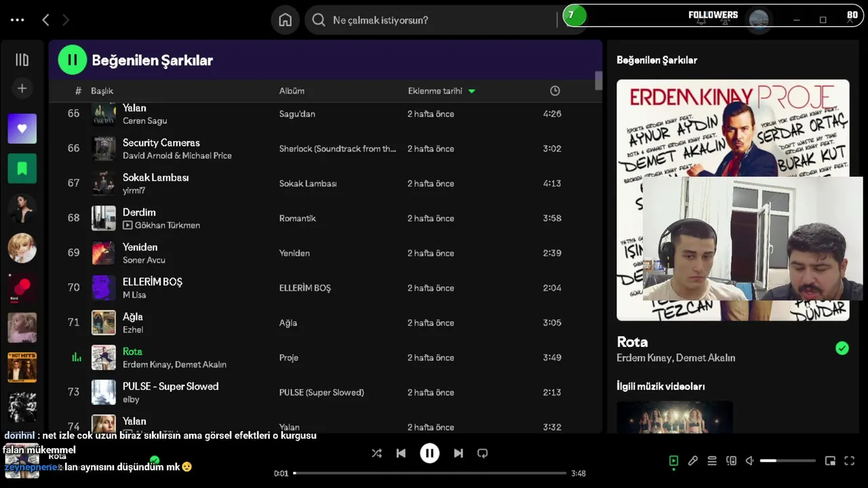Pause playlist with large green header button

pyautogui.click(x=73, y=60)
